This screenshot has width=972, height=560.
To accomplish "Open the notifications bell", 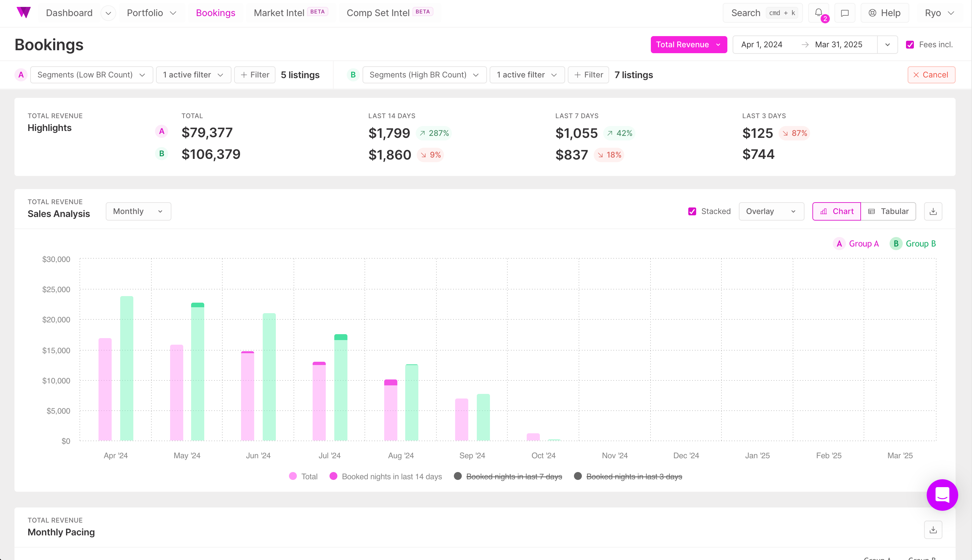I will coord(818,13).
